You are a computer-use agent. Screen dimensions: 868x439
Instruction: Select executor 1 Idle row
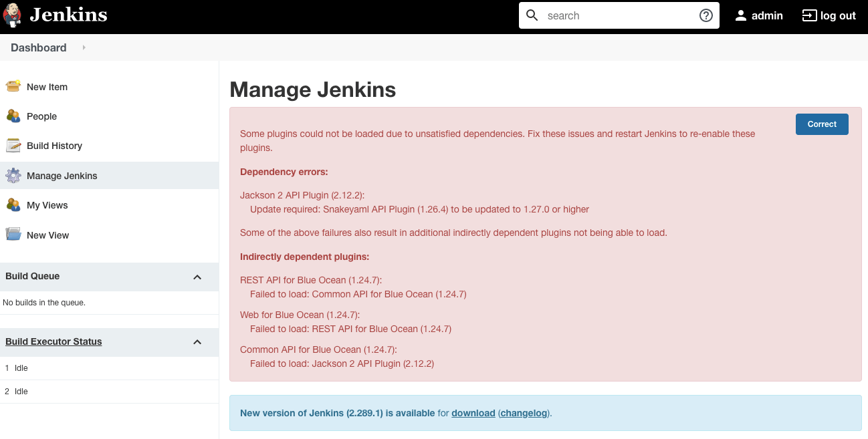pyautogui.click(x=109, y=368)
